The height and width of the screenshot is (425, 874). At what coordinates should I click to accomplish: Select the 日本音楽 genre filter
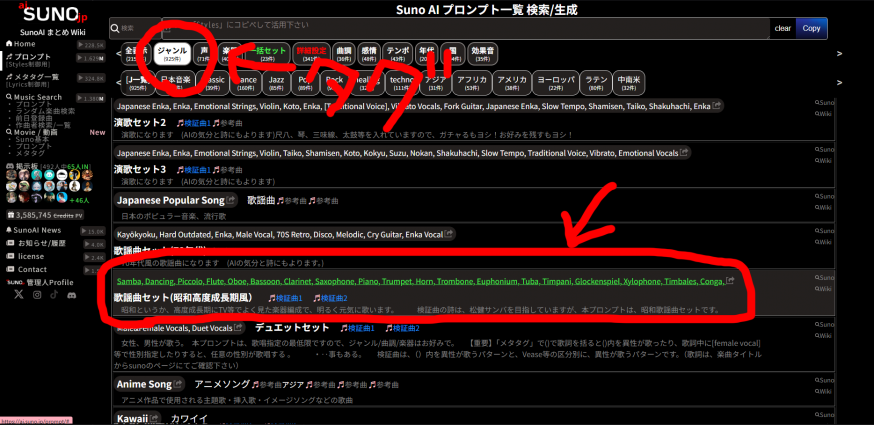point(177,79)
